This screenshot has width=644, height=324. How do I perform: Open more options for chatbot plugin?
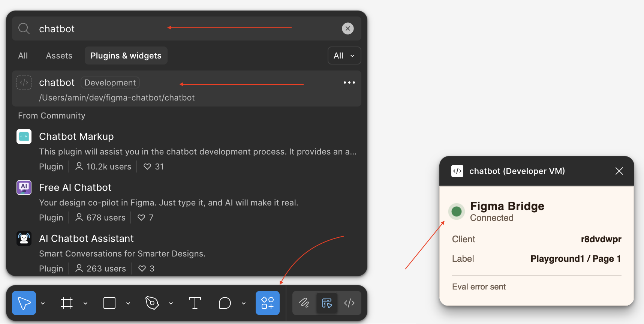pyautogui.click(x=349, y=82)
